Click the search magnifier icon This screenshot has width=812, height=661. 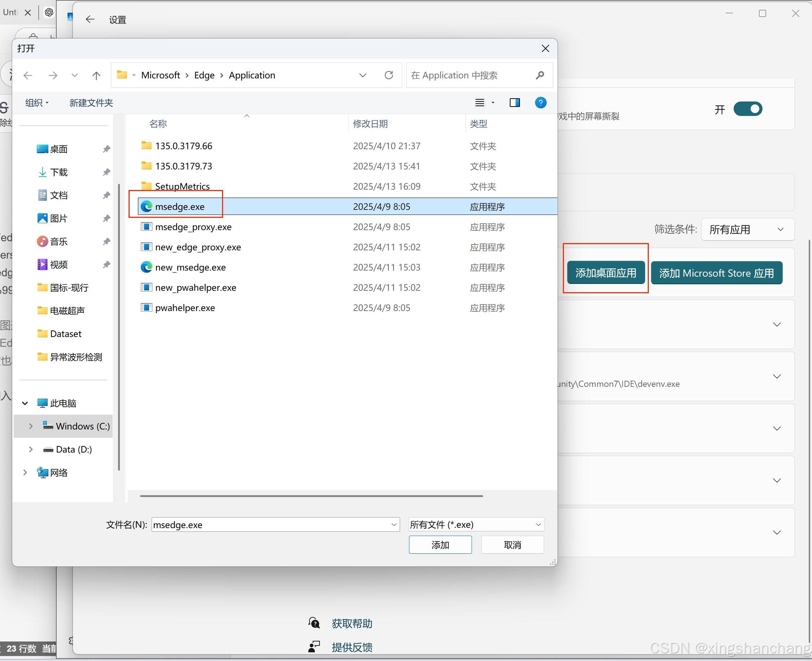point(539,75)
